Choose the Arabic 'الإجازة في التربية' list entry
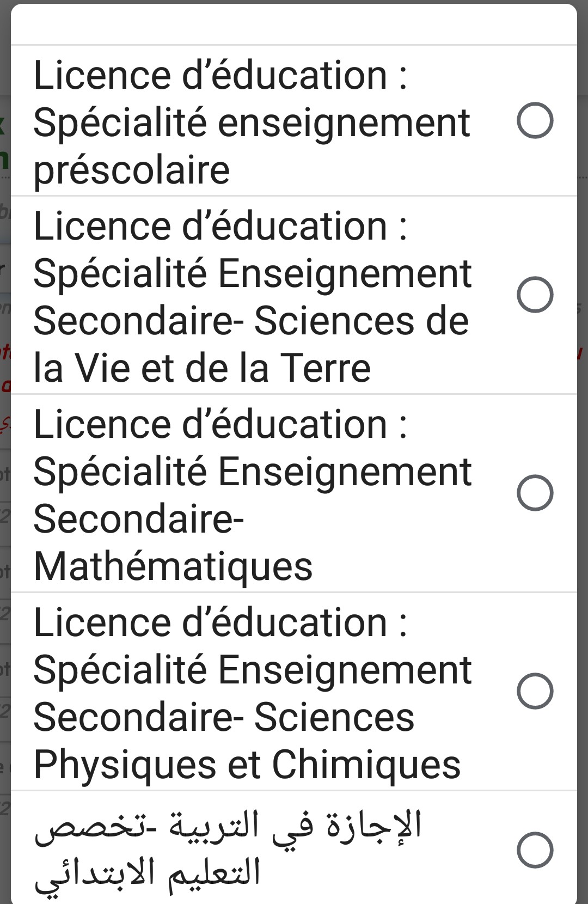Viewport: 588px width, 904px height. tap(229, 848)
